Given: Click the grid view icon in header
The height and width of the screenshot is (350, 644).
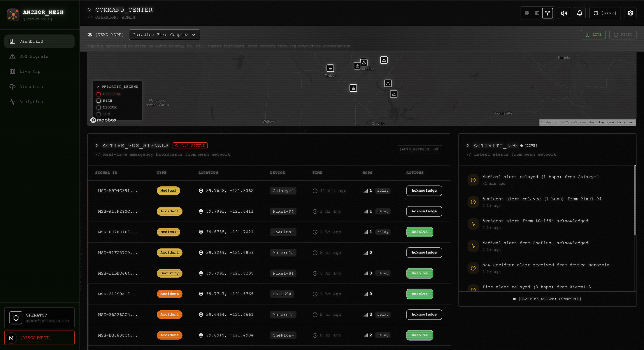Looking at the screenshot, I should [527, 13].
